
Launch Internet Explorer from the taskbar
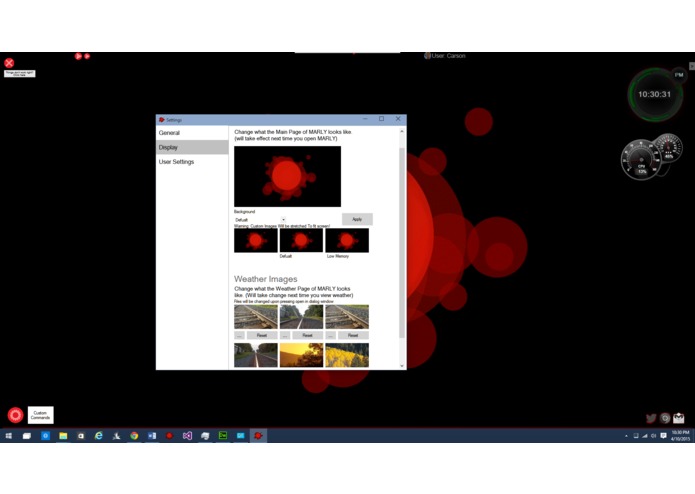[98, 436]
